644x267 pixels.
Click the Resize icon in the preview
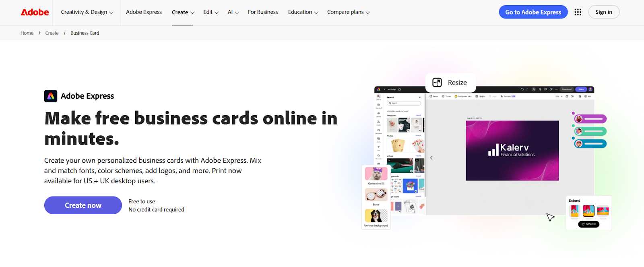point(437,83)
